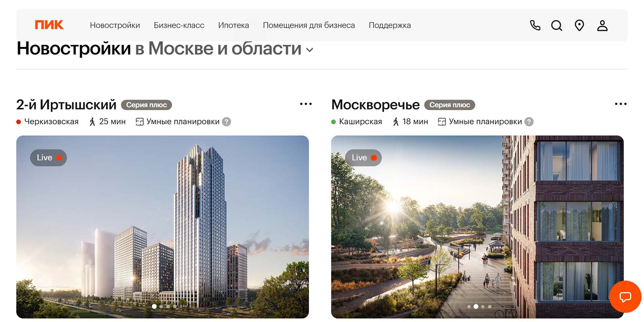Click Live badge on Москворечье image
This screenshot has height=322, width=644.
coord(364,158)
